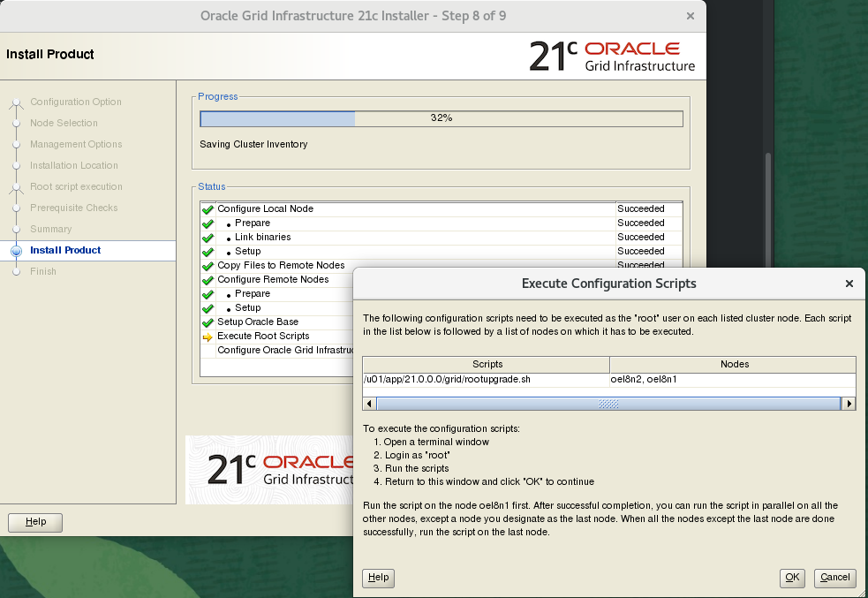Click the Succeeded status for Link binaries
Image resolution: width=868 pixels, height=598 pixels.
click(640, 237)
